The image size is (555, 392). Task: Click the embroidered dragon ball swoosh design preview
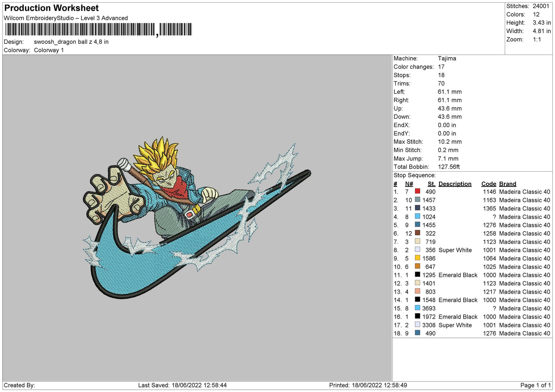click(196, 218)
